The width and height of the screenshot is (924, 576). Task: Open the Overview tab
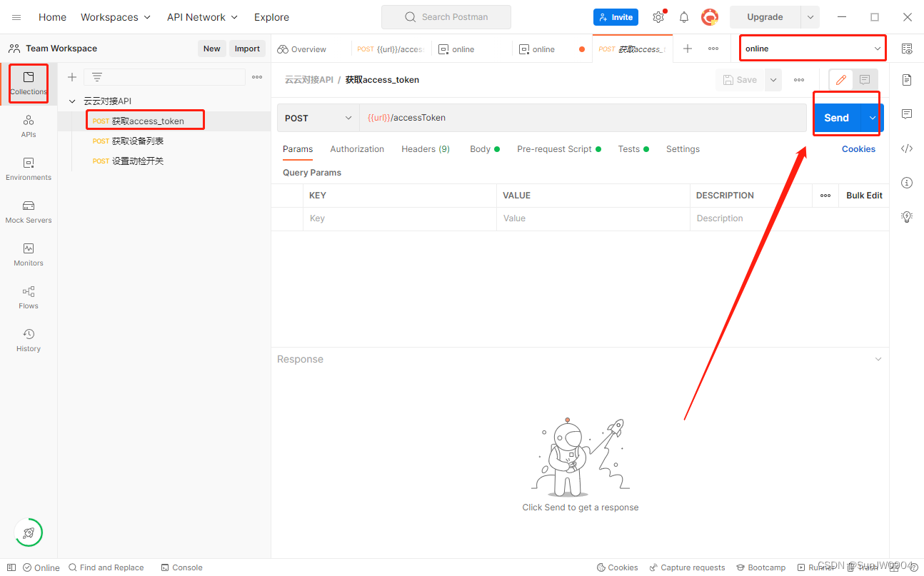[x=302, y=49]
